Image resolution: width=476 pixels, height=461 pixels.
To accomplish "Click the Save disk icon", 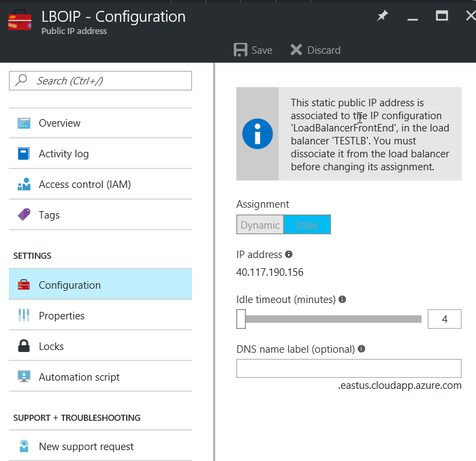I will coord(240,50).
